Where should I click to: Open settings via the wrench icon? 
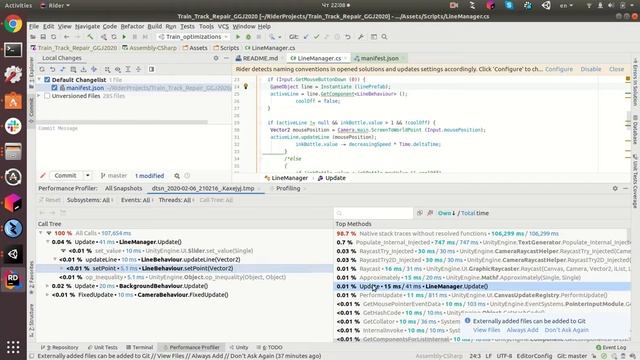point(361,37)
